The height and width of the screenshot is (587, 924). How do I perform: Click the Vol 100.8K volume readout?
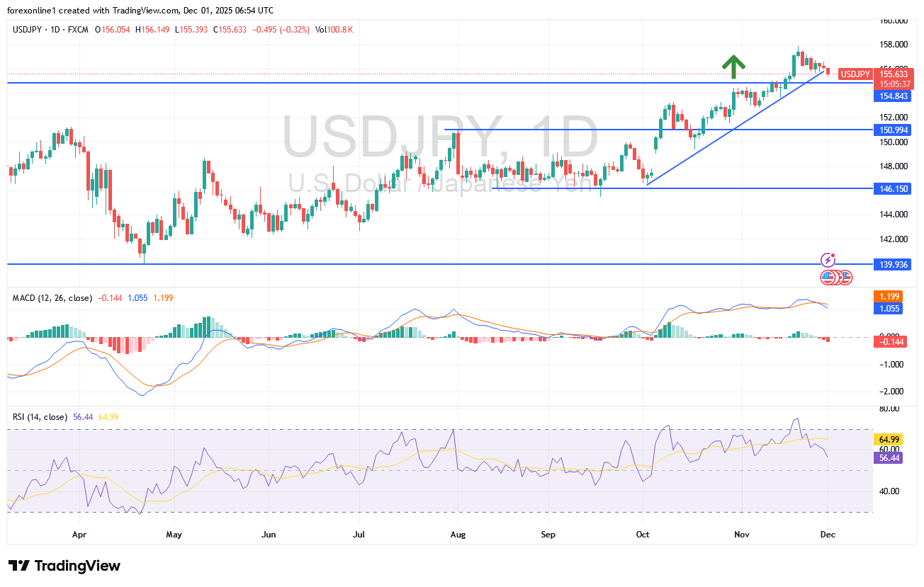click(x=334, y=29)
